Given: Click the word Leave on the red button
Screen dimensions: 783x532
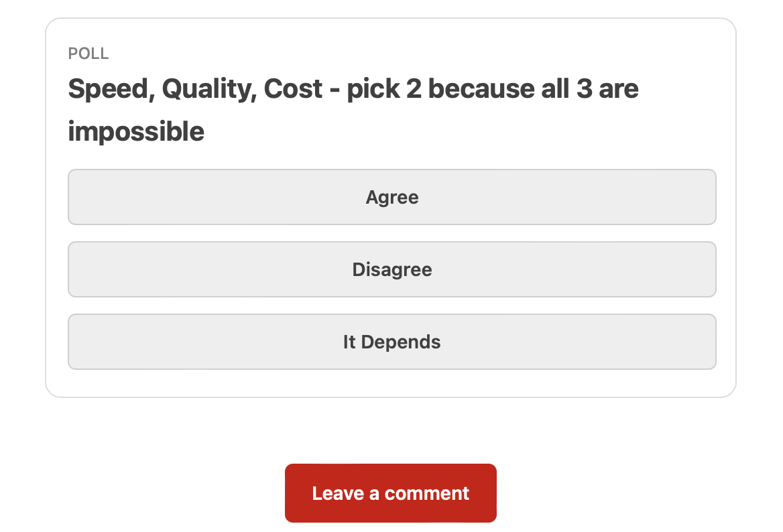Looking at the screenshot, I should pyautogui.click(x=339, y=493).
